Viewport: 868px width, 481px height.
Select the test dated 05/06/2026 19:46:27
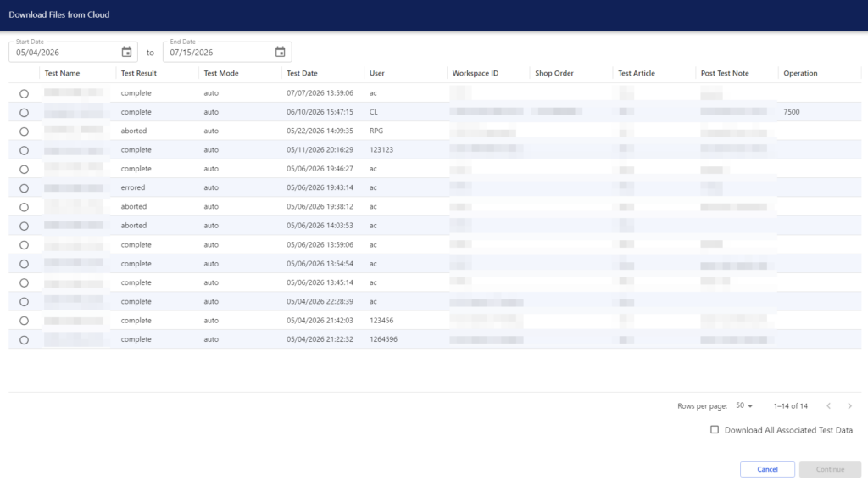coord(24,169)
